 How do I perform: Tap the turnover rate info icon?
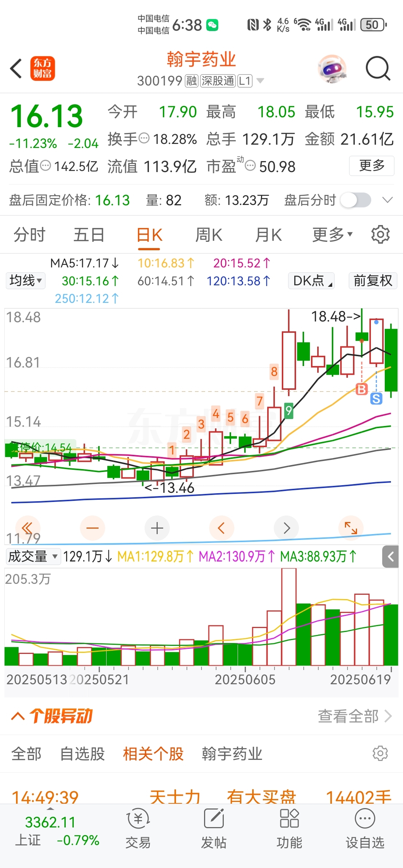145,138
